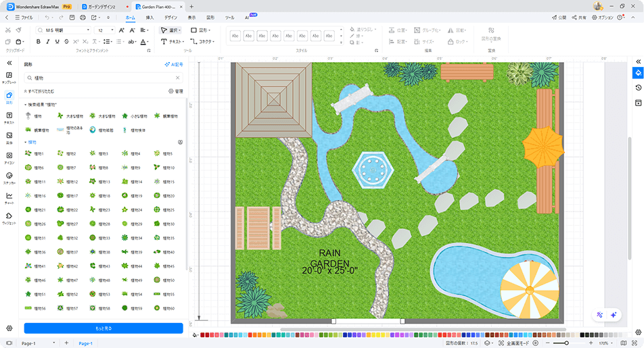Select the 植物1 plant shape
The image size is (644, 348).
pyautogui.click(x=34, y=153)
